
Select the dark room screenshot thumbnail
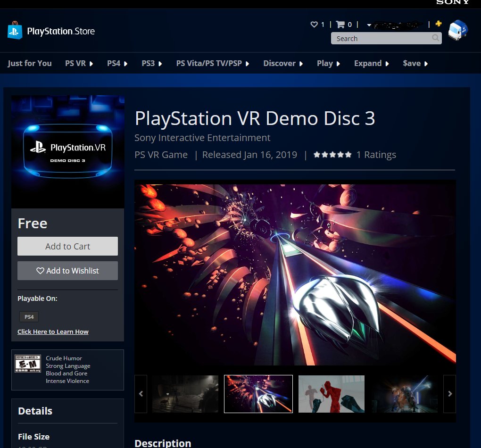point(185,394)
